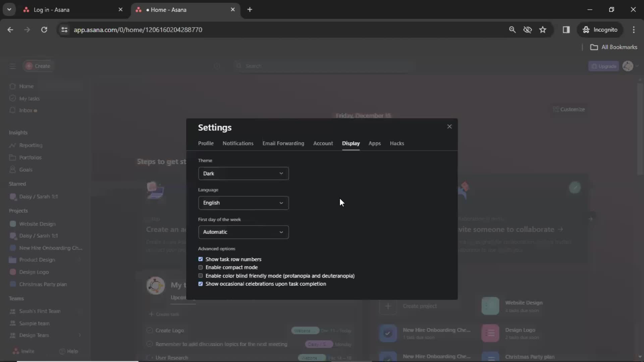This screenshot has height=362, width=644.
Task: Open New Hire Onboarding project in sidebar
Action: [50, 248]
